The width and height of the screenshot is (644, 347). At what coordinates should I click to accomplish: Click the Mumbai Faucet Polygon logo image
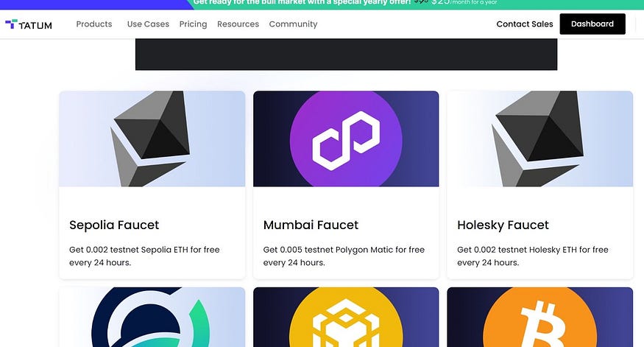pos(346,139)
